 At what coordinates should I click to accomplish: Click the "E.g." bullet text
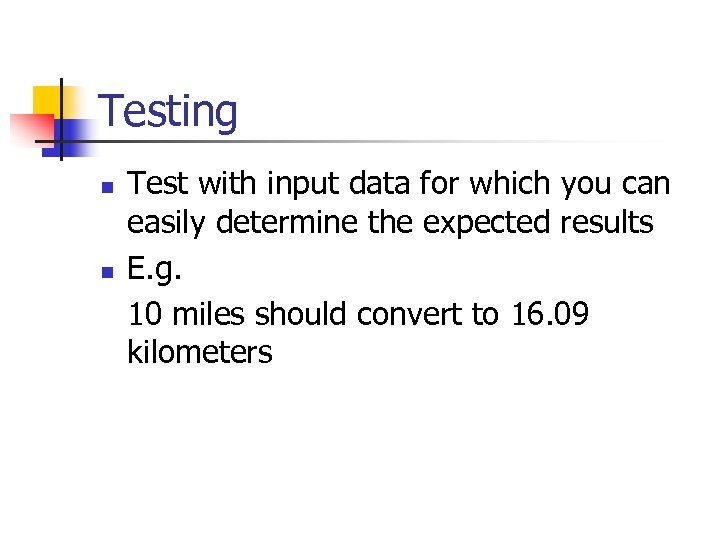(156, 270)
